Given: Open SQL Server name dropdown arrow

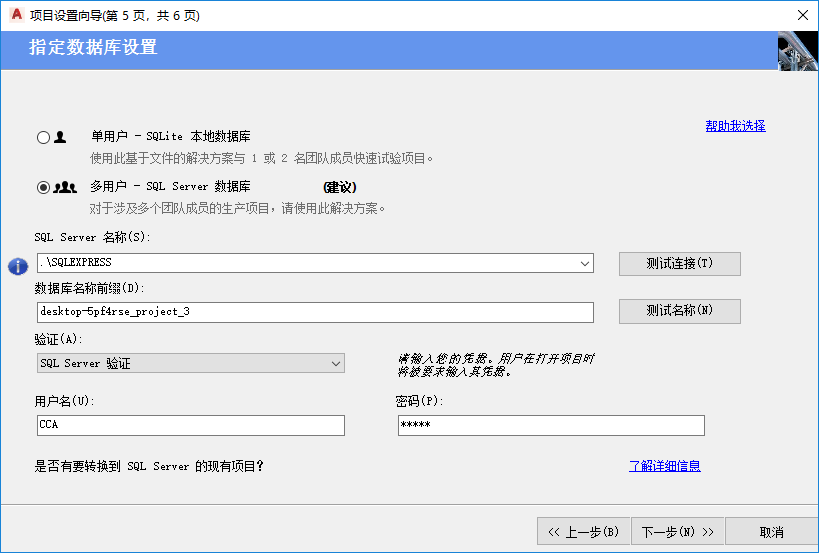Looking at the screenshot, I should [x=585, y=263].
